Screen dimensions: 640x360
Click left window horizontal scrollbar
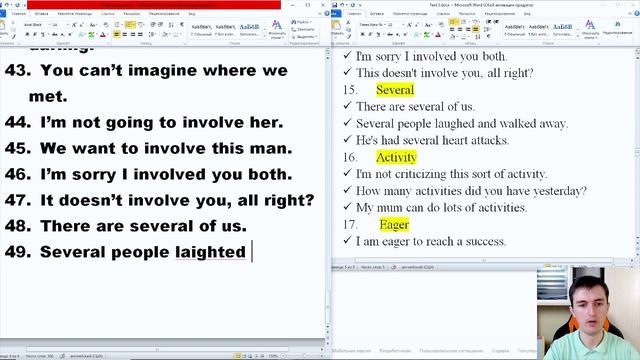(x=158, y=349)
